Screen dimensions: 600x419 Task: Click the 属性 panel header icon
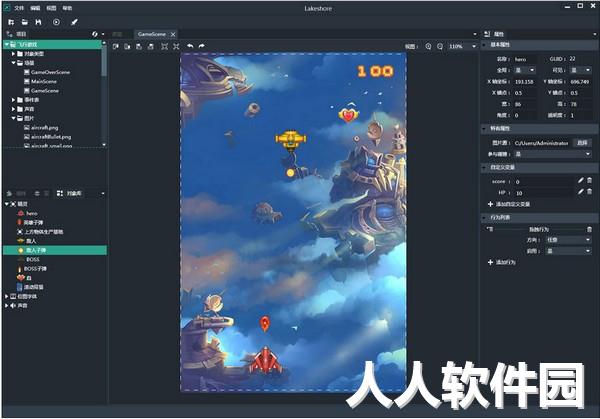487,34
